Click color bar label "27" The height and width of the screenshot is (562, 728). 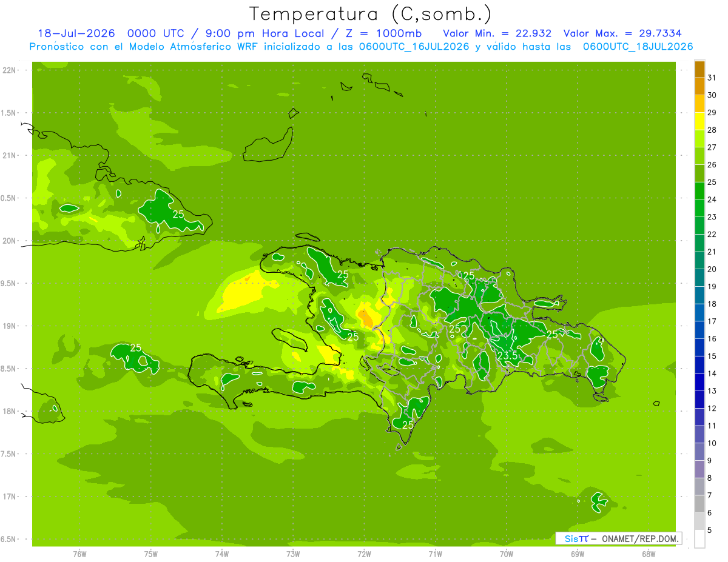pos(712,147)
